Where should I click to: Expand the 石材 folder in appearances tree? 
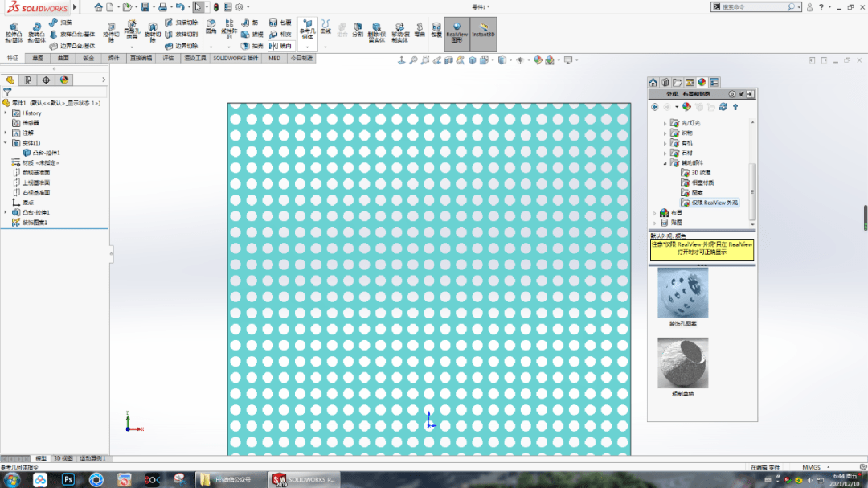pos(666,153)
